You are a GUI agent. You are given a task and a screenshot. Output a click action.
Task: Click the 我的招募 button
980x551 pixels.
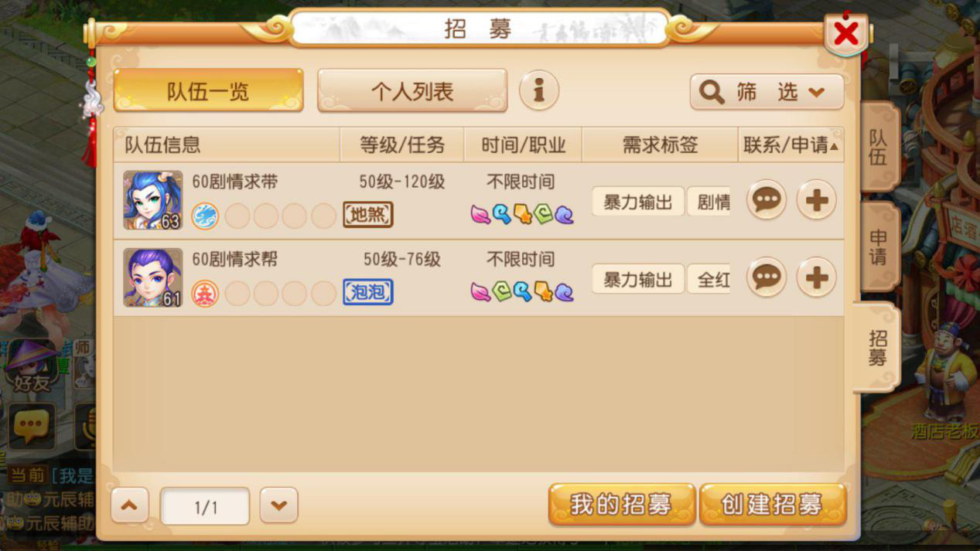pos(621,505)
